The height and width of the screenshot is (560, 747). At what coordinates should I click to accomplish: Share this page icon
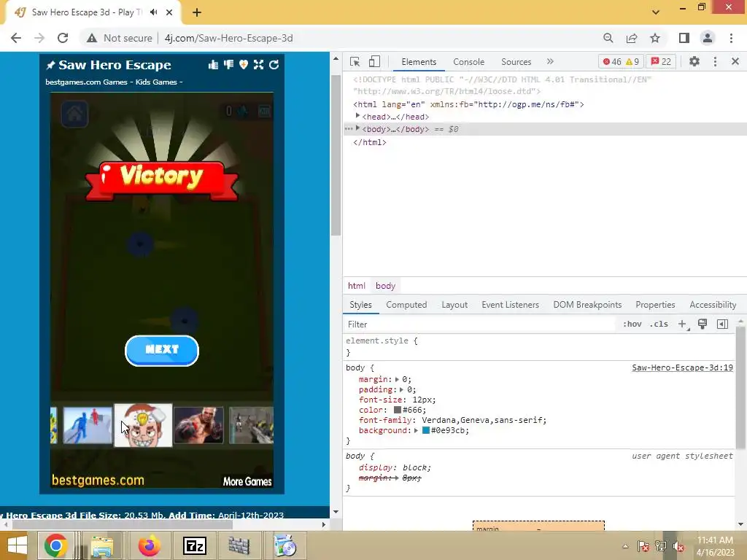[632, 38]
